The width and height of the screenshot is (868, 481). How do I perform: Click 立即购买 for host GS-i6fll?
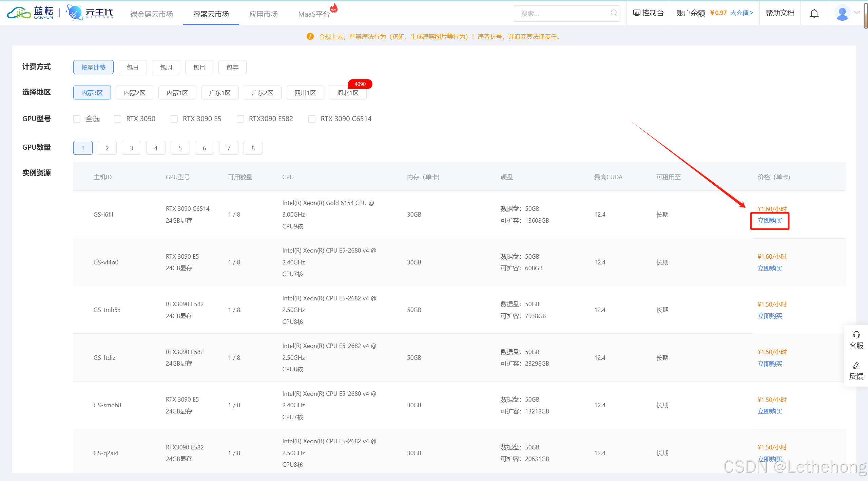click(770, 221)
